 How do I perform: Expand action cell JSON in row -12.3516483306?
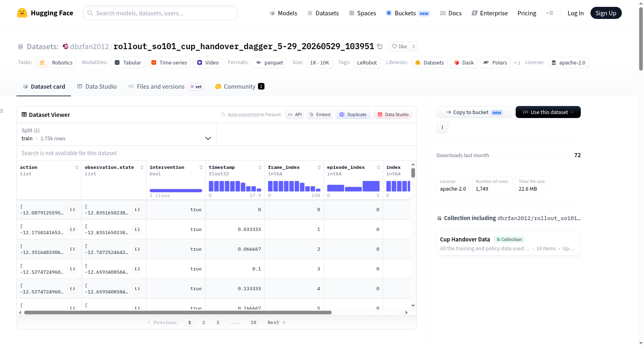pos(72,249)
